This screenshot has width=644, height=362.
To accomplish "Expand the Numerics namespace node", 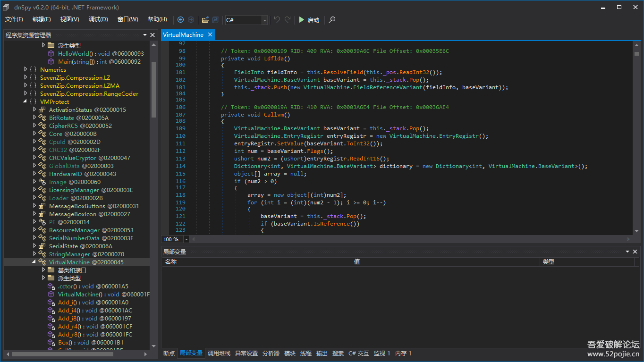I will (26, 69).
